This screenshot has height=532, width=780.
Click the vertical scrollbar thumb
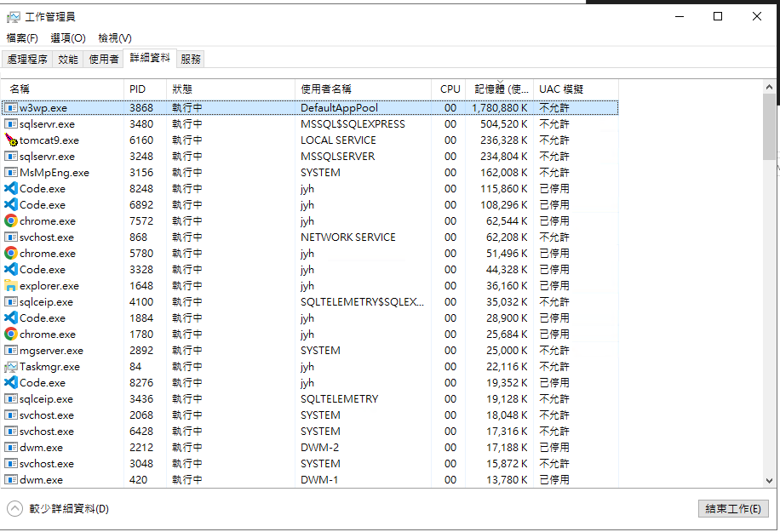pos(770,126)
